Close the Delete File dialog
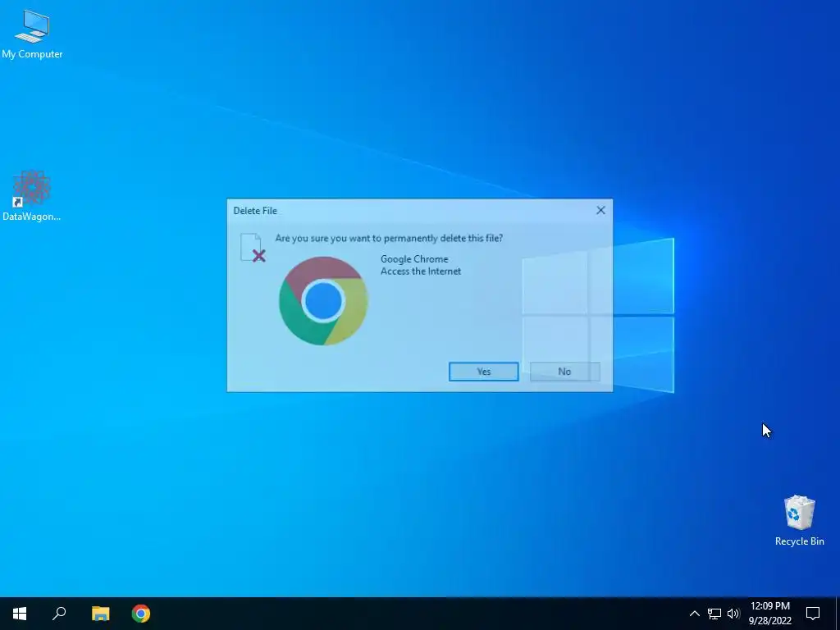This screenshot has height=630, width=840. click(x=600, y=211)
